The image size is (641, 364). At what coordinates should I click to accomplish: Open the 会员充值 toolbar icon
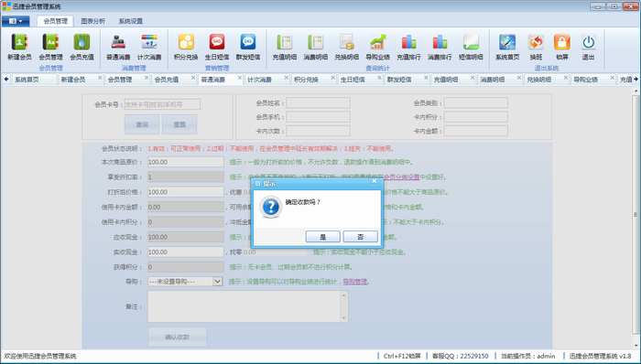[x=81, y=47]
